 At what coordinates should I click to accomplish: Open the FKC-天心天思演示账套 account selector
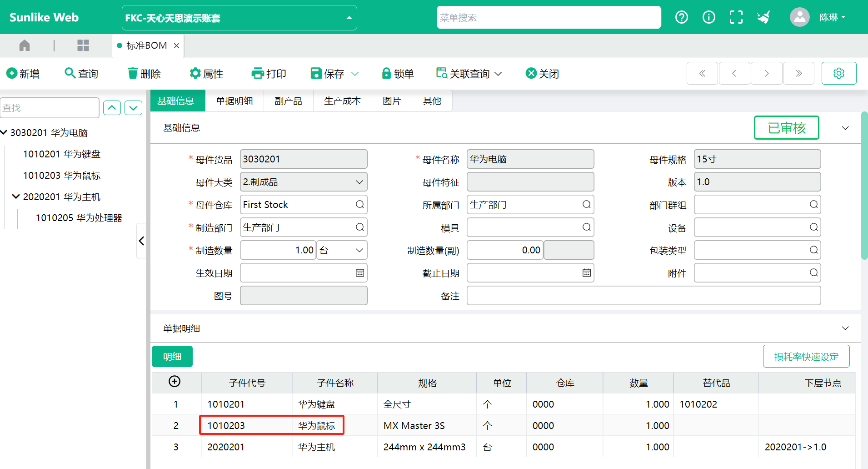click(239, 18)
